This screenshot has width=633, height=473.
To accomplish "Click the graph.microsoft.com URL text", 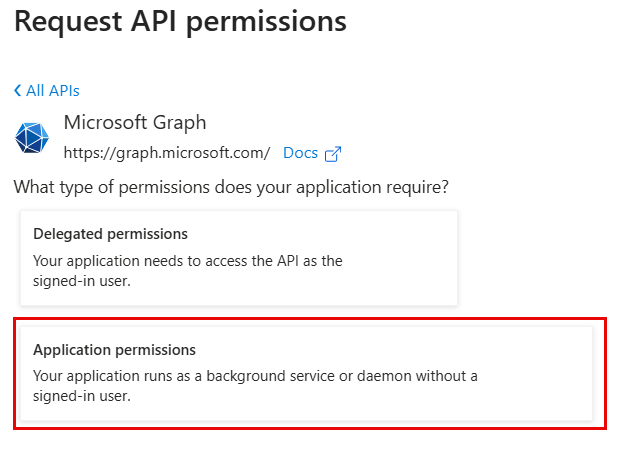I will pyautogui.click(x=166, y=153).
